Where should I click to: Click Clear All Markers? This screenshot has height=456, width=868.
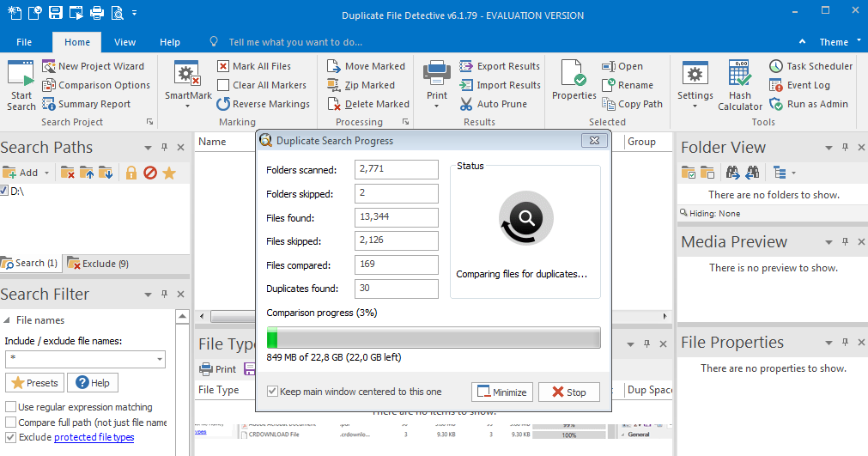[x=262, y=85]
